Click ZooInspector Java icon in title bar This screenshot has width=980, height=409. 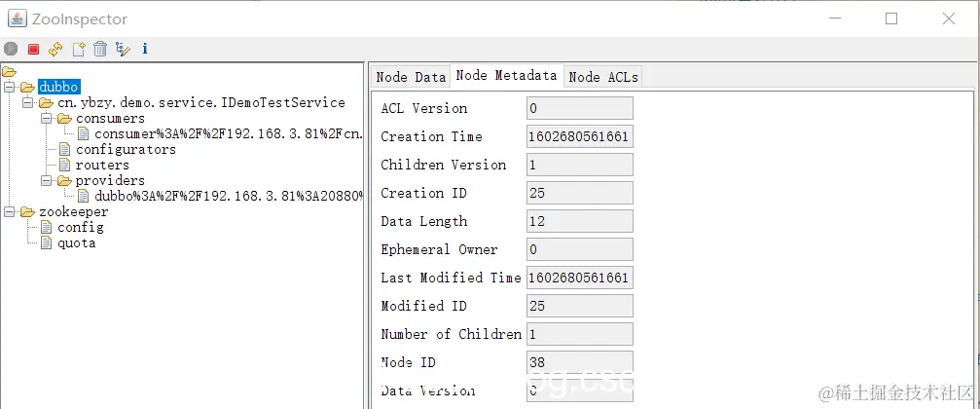[x=17, y=19]
